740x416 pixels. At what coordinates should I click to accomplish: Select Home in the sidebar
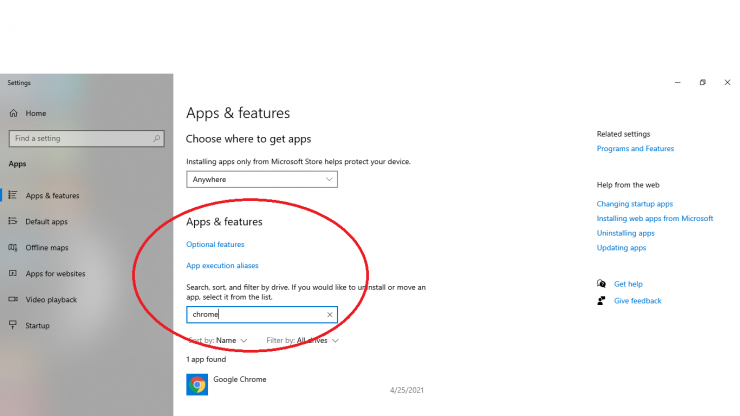36,113
